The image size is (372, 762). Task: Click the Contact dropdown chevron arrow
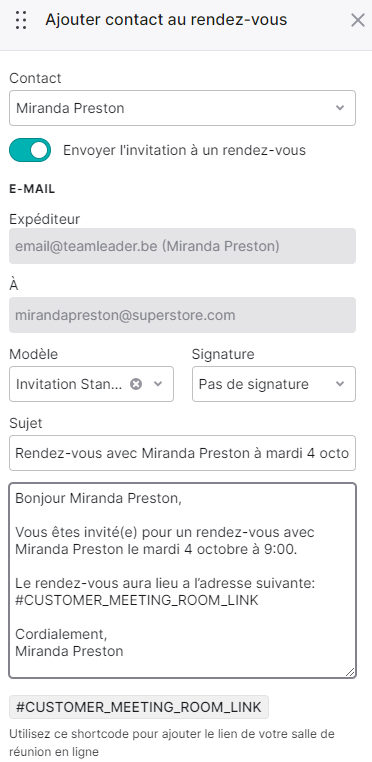(340, 108)
